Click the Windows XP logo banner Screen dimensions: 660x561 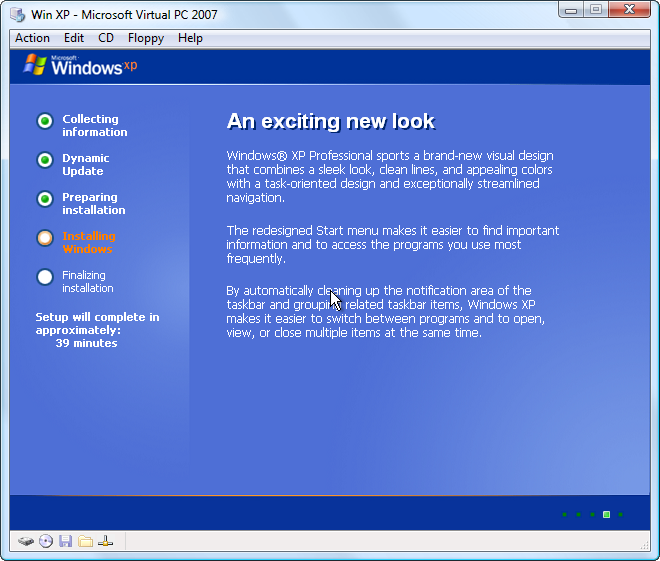pos(80,65)
